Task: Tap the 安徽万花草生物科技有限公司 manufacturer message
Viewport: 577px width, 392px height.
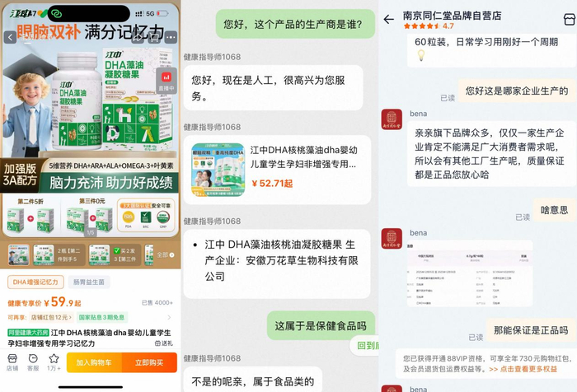Action: [x=277, y=264]
